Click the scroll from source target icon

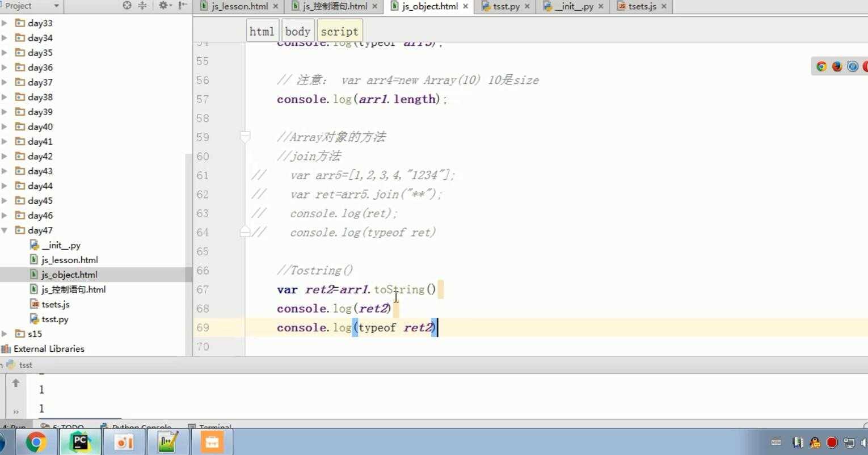click(x=127, y=6)
